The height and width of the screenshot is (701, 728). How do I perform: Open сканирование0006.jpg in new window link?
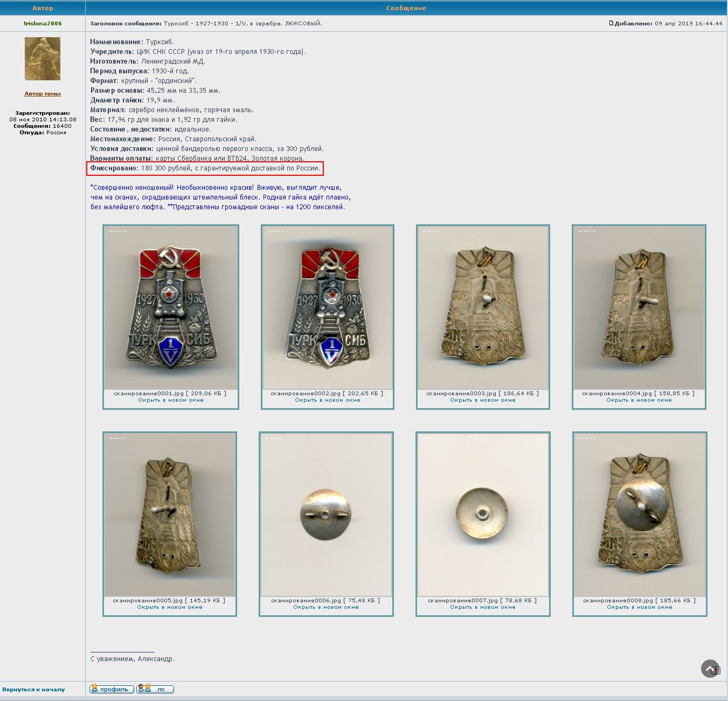point(326,607)
